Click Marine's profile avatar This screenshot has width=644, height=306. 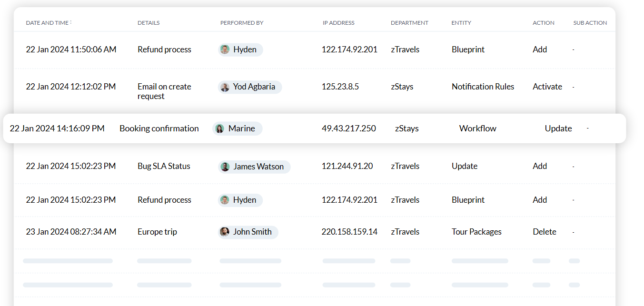(219, 128)
